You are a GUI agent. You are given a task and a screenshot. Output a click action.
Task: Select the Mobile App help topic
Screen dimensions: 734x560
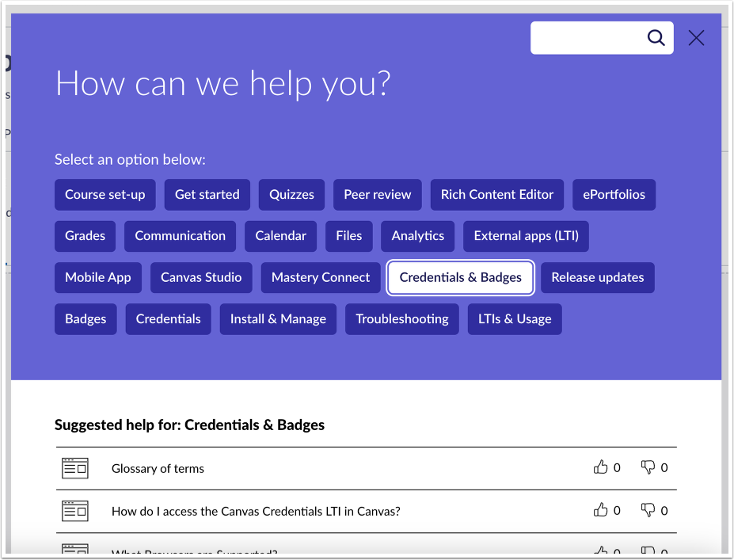point(97,277)
